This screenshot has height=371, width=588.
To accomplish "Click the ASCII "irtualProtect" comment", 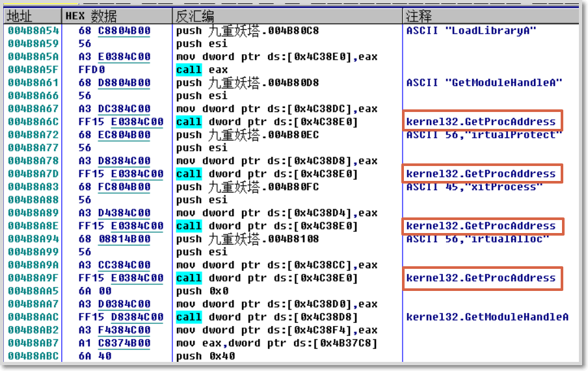I will tap(485, 135).
